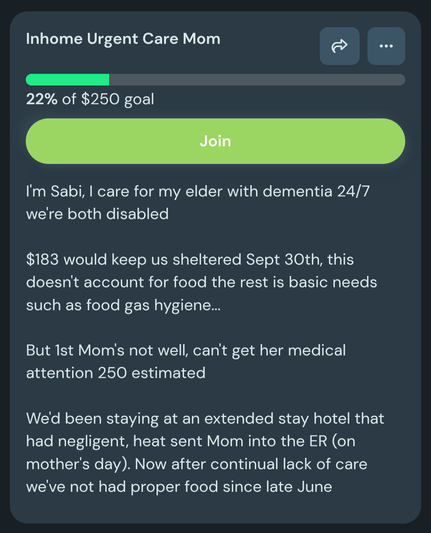This screenshot has width=431, height=533.
Task: Select the Inhome Urgent Care Mom title
Action: [x=123, y=39]
